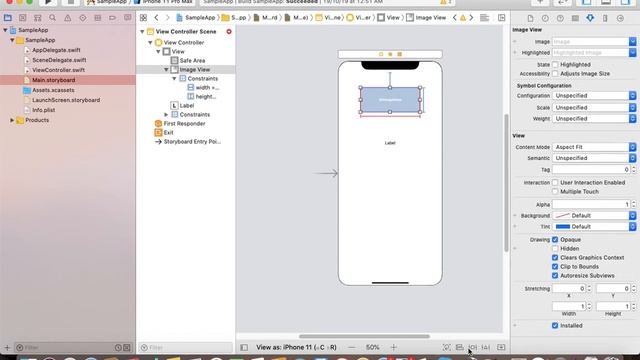Uncheck Autoresize Subviews
640x360 pixels.
(555, 276)
